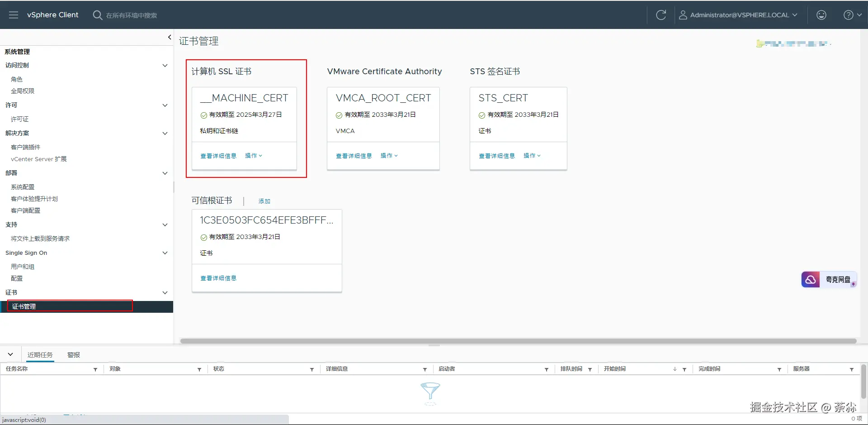Viewport: 868px width, 425px height.
Task: Refresh the vSphere Client view
Action: [x=661, y=15]
